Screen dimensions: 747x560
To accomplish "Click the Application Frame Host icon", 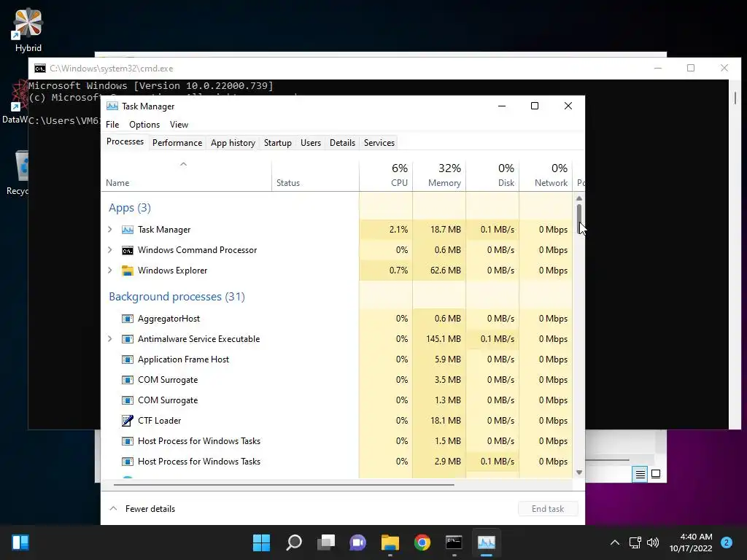I will [127, 359].
